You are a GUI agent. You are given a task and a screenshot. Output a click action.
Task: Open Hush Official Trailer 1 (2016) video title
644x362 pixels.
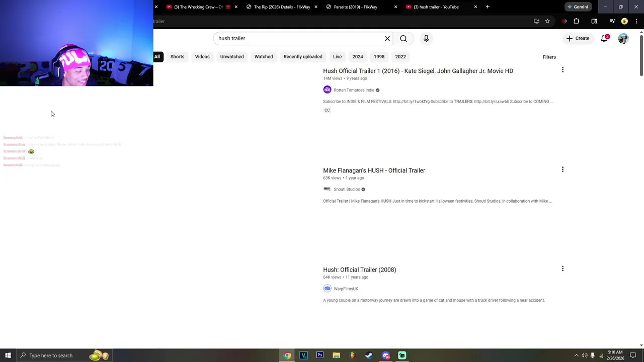click(418, 71)
